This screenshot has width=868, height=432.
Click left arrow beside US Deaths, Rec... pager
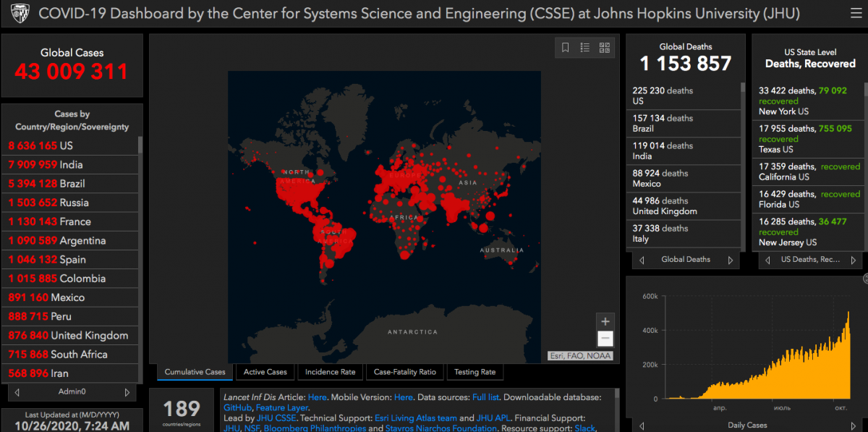pyautogui.click(x=767, y=260)
